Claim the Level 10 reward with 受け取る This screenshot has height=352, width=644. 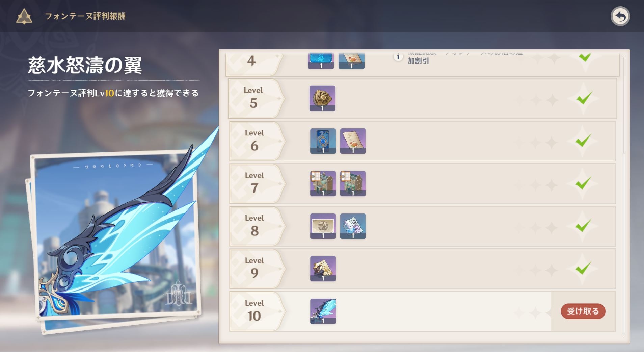point(583,311)
